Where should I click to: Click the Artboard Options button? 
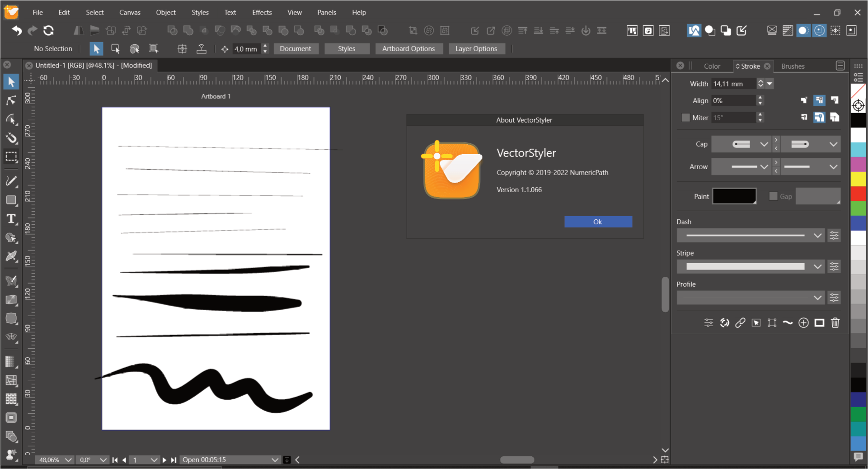coord(408,49)
